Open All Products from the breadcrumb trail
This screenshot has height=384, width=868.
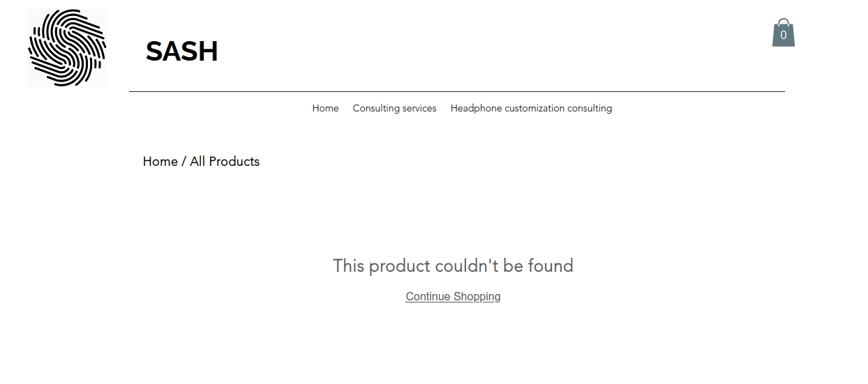(x=224, y=162)
